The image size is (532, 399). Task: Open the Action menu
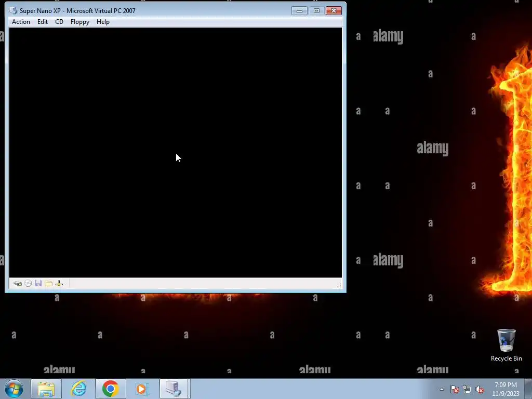coord(21,22)
